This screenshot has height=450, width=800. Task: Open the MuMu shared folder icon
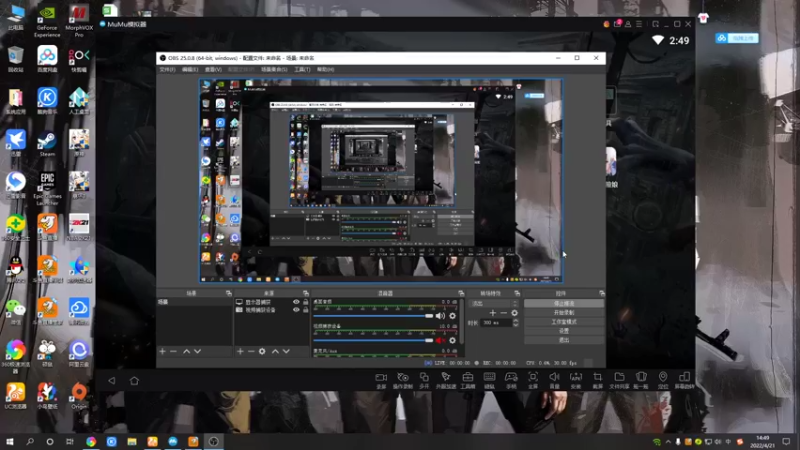(619, 381)
